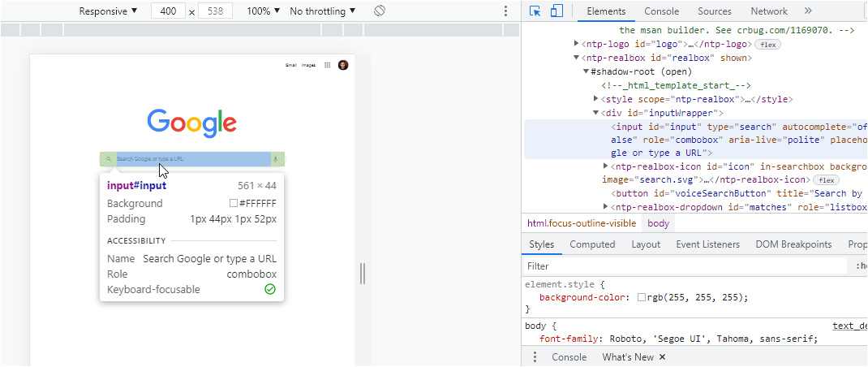Image resolution: width=868 pixels, height=367 pixels.
Task: Click the Search Google or type a URL box
Action: tap(192, 159)
